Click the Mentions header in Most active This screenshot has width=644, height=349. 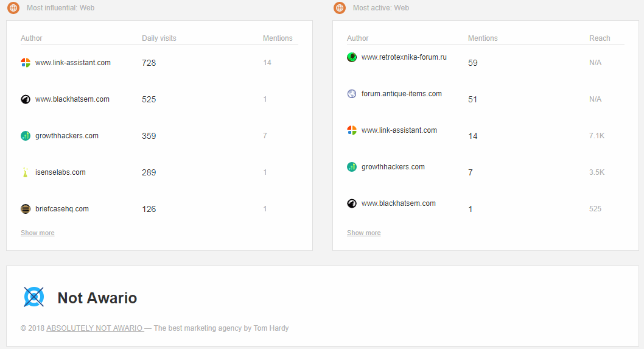point(483,38)
